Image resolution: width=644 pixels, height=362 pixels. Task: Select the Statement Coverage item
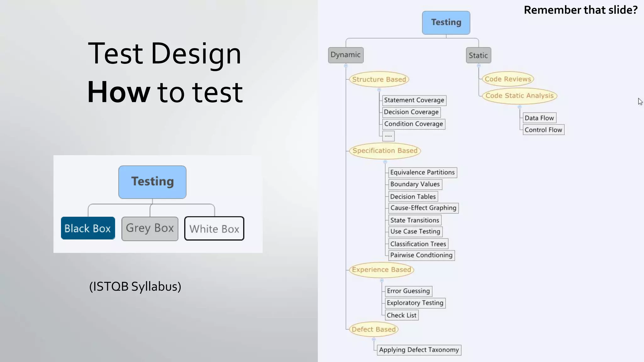coord(414,100)
